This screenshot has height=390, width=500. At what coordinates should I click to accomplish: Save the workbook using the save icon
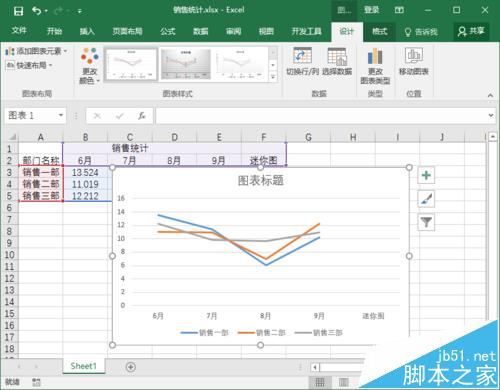click(18, 11)
